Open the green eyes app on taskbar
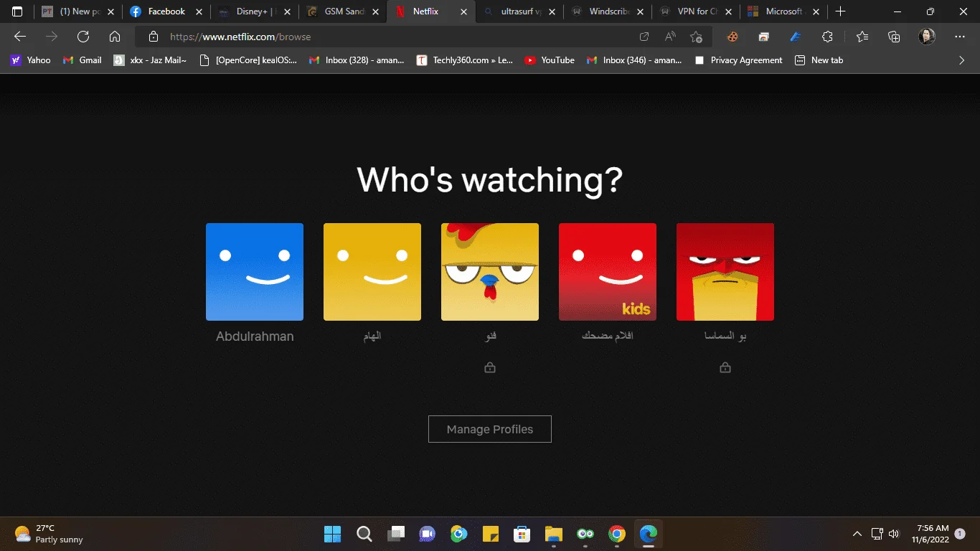Viewport: 980px width, 551px height. tap(585, 534)
